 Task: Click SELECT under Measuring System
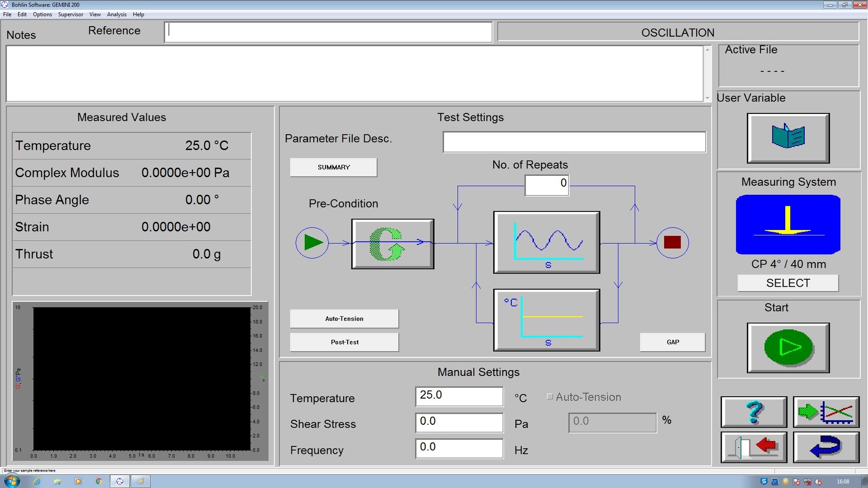coord(788,283)
